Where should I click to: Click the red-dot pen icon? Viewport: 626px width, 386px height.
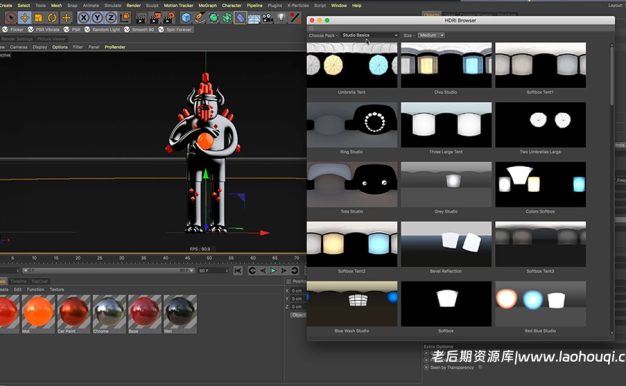295,18
